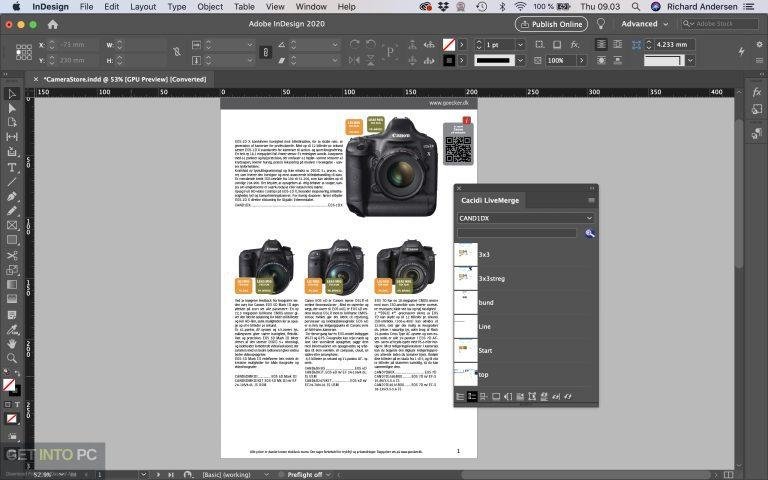Open the Object menu
Image resolution: width=768 pixels, height=480 pixels.
click(x=210, y=7)
